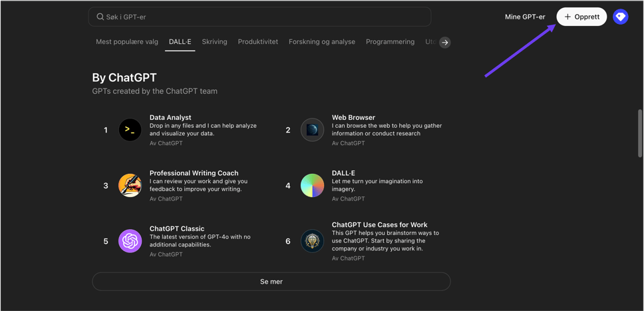The height and width of the screenshot is (311, 644).
Task: Click the blue diamond profile icon
Action: 620,17
